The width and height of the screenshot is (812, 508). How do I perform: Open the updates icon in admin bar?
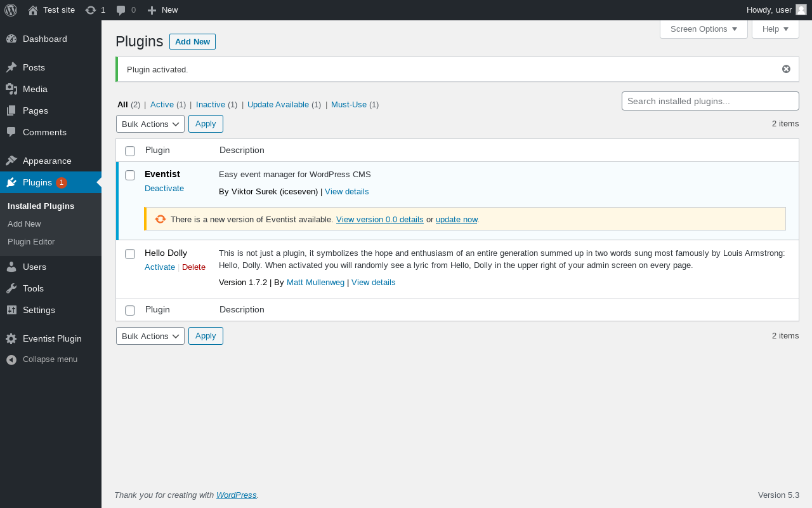[91, 10]
